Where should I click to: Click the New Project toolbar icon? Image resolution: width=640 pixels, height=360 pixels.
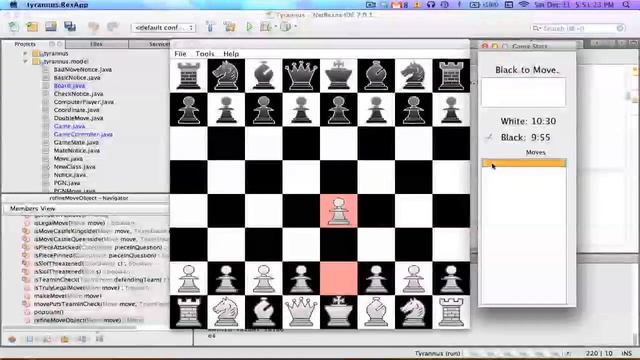point(32,27)
